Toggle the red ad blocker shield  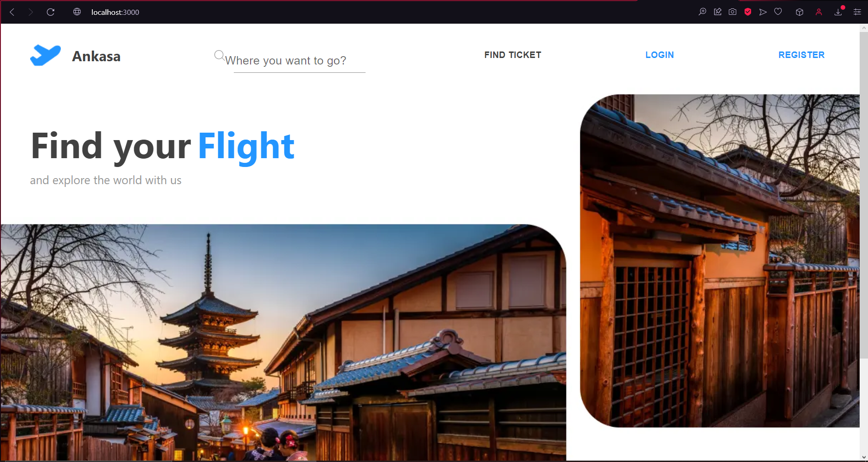[x=748, y=12]
